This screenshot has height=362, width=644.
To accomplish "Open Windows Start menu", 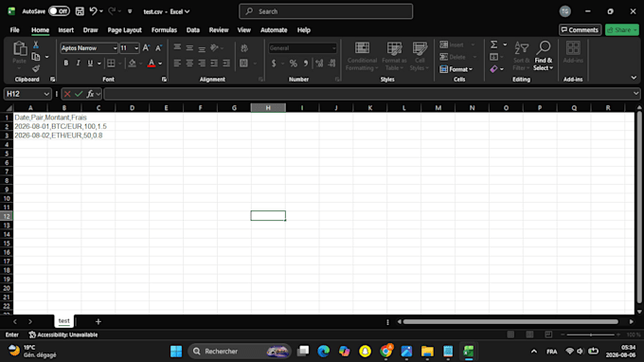I will tap(176, 352).
